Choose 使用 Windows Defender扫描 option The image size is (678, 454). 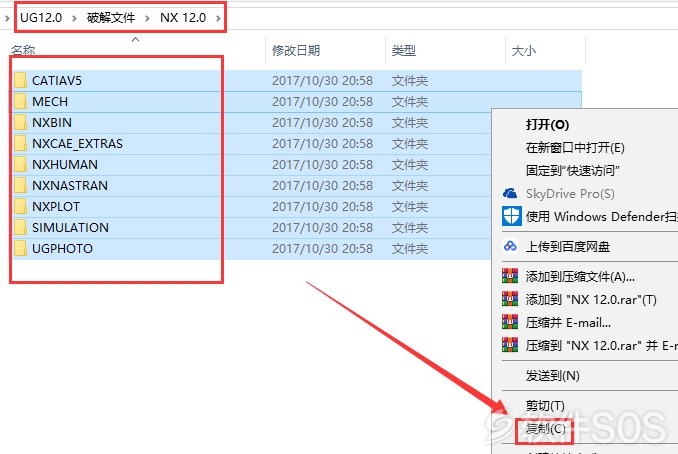coord(601,216)
